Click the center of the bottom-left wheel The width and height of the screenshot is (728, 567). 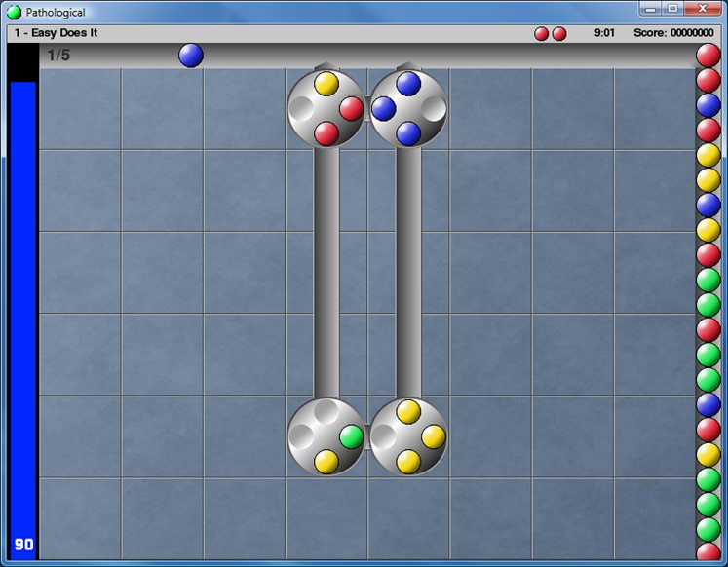(x=326, y=437)
